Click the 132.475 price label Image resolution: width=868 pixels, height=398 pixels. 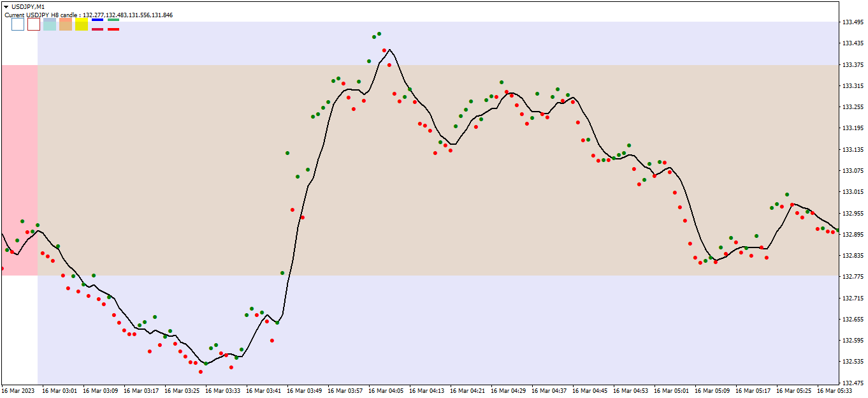pos(852,383)
